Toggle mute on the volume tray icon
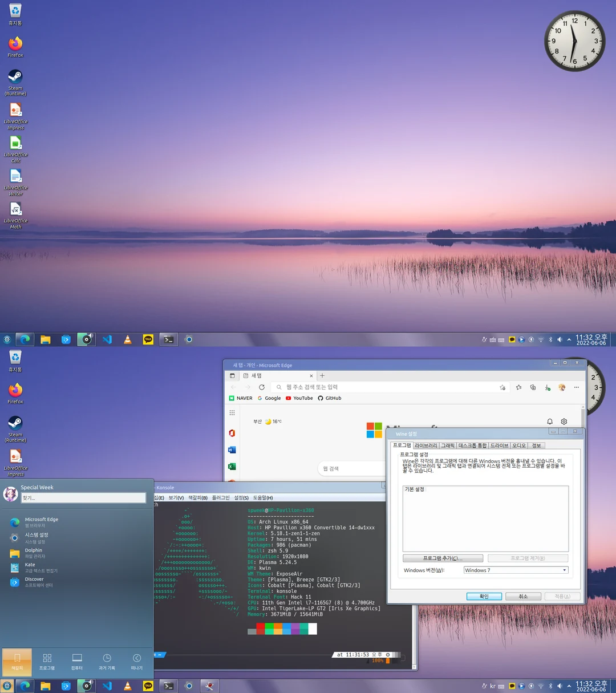Viewport: 616px width, 693px height. pyautogui.click(x=560, y=686)
